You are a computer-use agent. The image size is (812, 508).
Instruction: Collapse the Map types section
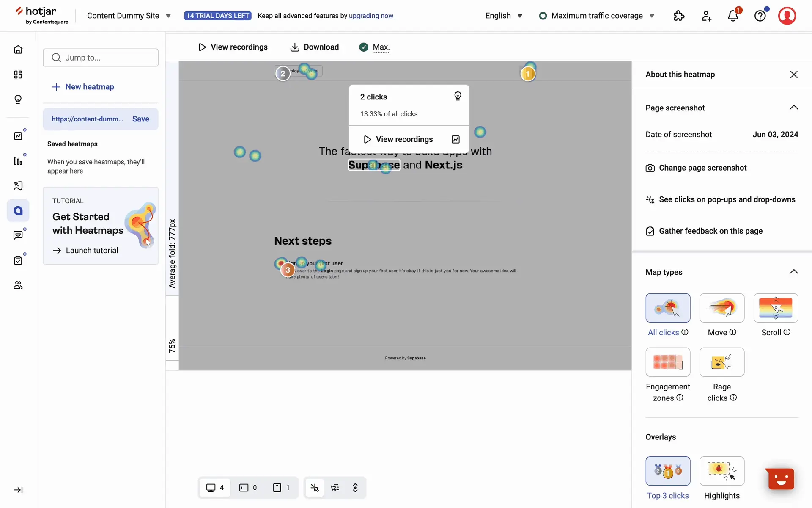(793, 272)
